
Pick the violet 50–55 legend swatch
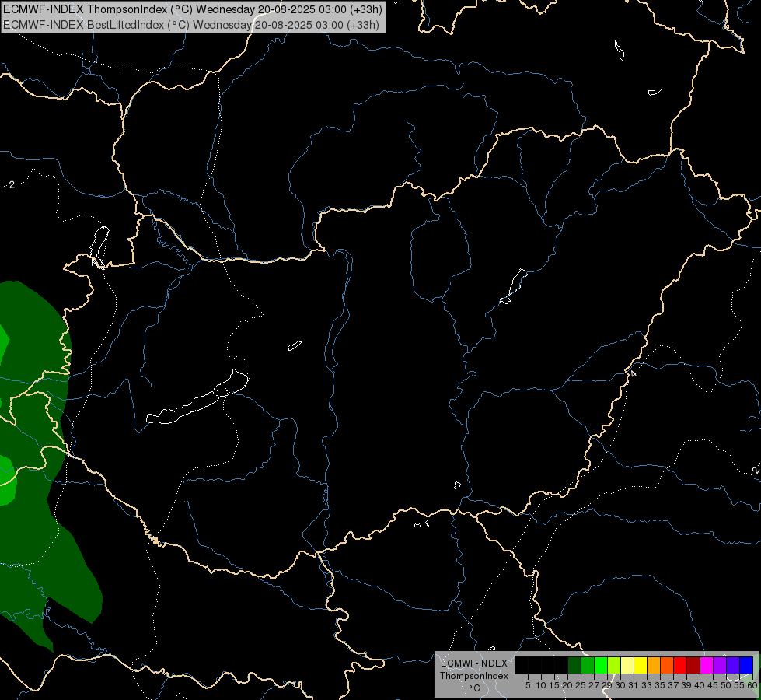tap(733, 665)
